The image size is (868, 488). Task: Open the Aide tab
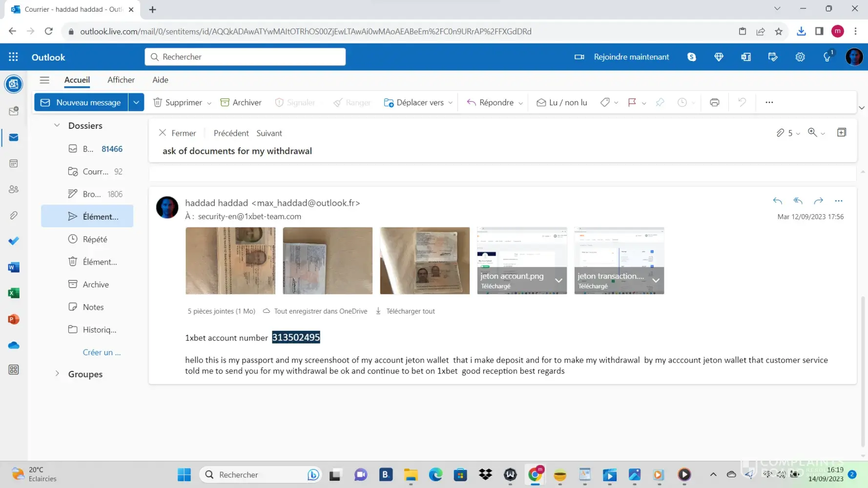(160, 80)
